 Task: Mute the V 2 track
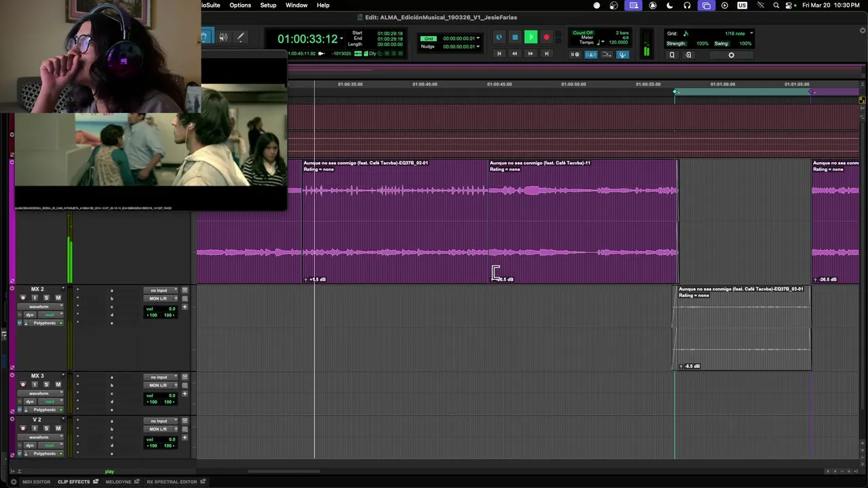point(58,428)
